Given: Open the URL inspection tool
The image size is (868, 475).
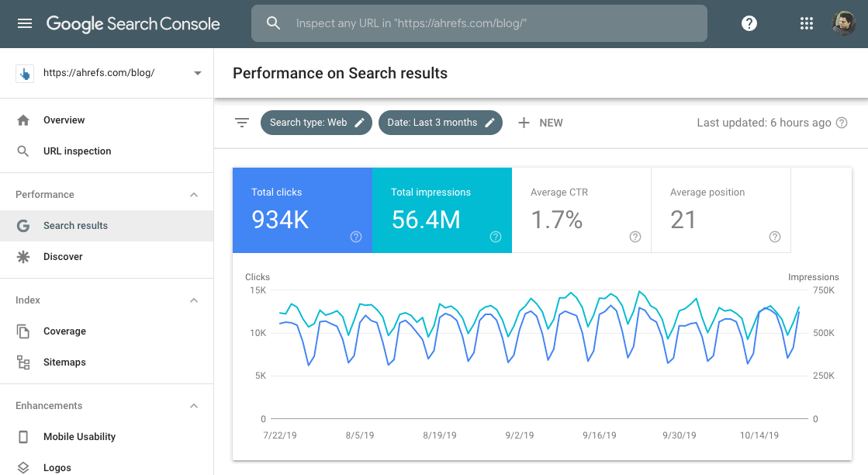Looking at the screenshot, I should tap(75, 151).
